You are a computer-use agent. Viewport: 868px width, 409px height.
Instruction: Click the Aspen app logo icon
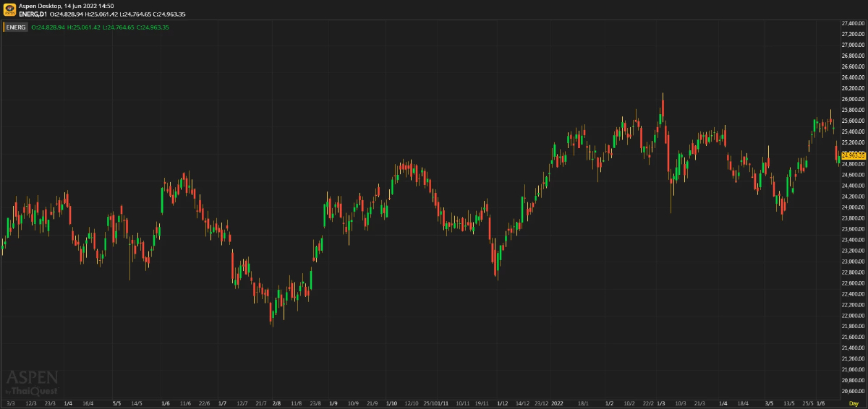9,9
